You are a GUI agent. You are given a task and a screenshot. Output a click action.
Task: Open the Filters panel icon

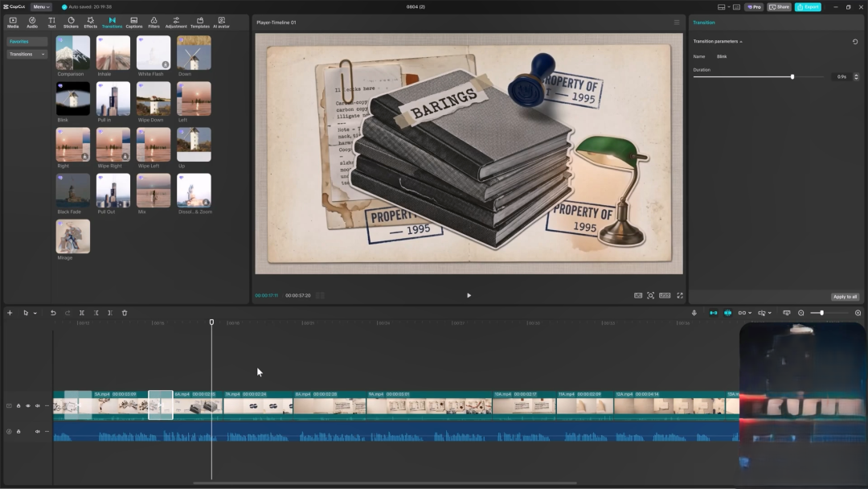coord(154,23)
